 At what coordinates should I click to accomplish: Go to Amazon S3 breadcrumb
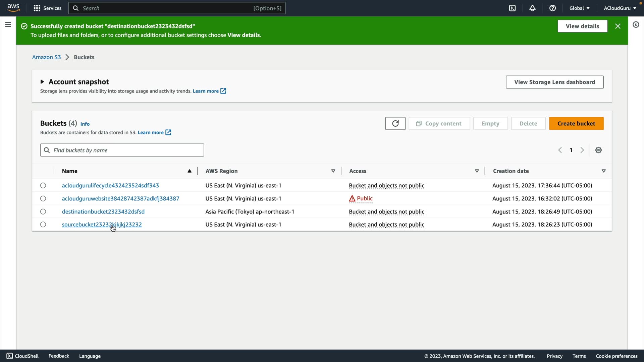pyautogui.click(x=46, y=57)
